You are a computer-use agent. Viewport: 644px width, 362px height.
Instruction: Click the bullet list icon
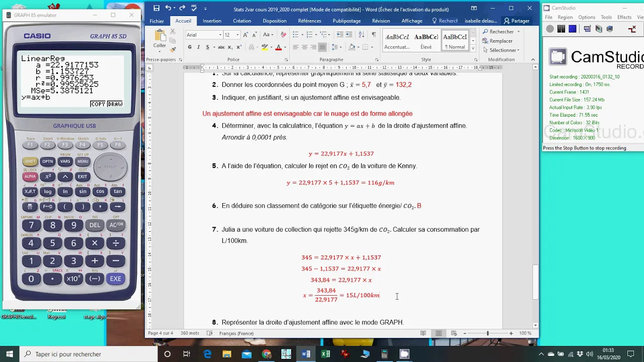(x=295, y=35)
